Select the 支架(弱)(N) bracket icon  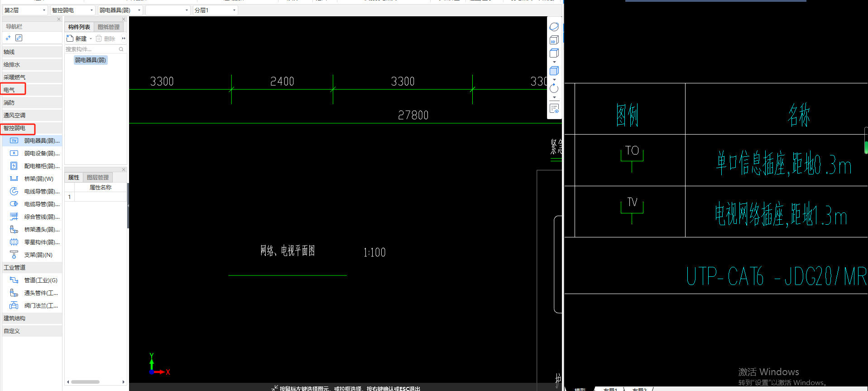click(14, 255)
